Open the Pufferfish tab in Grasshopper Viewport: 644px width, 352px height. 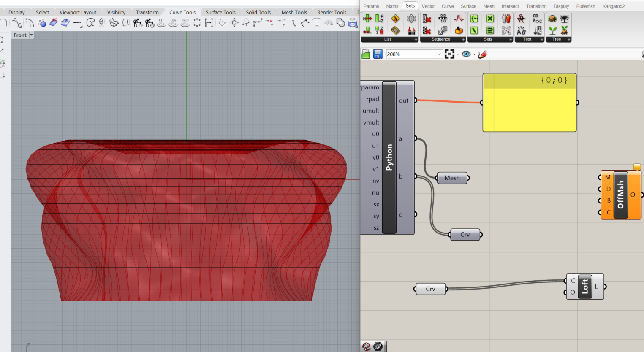tap(586, 6)
